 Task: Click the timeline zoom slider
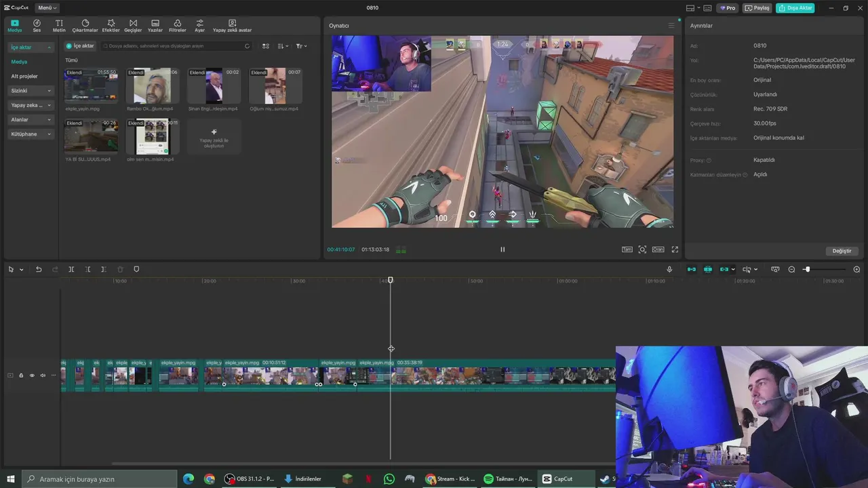pyautogui.click(x=824, y=270)
